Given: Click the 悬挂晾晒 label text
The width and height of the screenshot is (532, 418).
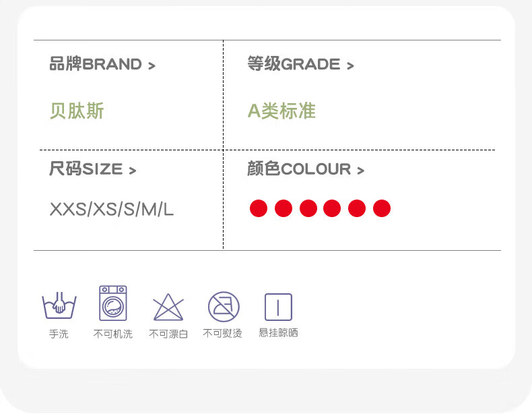Looking at the screenshot, I should 278,332.
